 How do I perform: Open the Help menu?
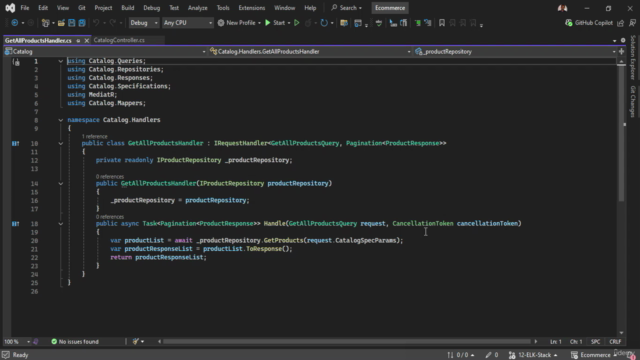(x=310, y=8)
